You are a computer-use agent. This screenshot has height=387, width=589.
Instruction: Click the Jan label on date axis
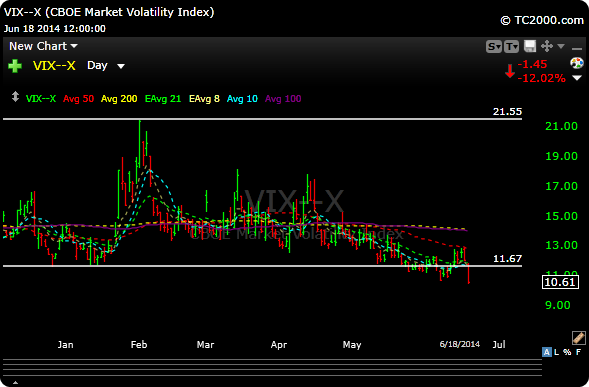point(65,345)
